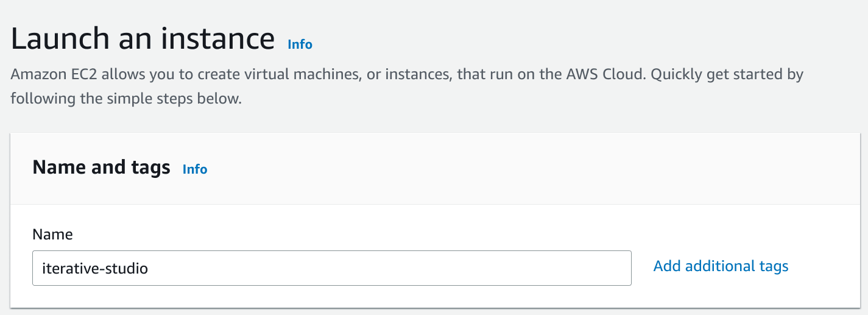Viewport: 868px width, 315px height.
Task: Open Info link beside Launch an instance
Action: coord(300,44)
